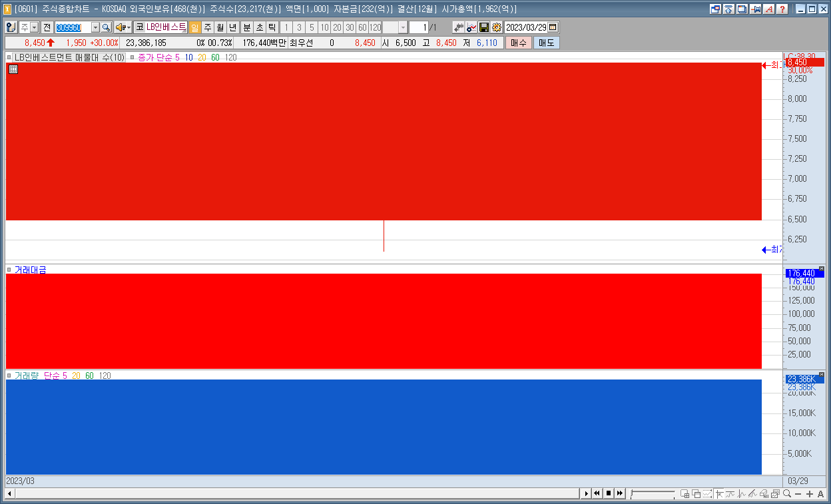
Task: Click the 매수 buy button
Action: [519, 43]
